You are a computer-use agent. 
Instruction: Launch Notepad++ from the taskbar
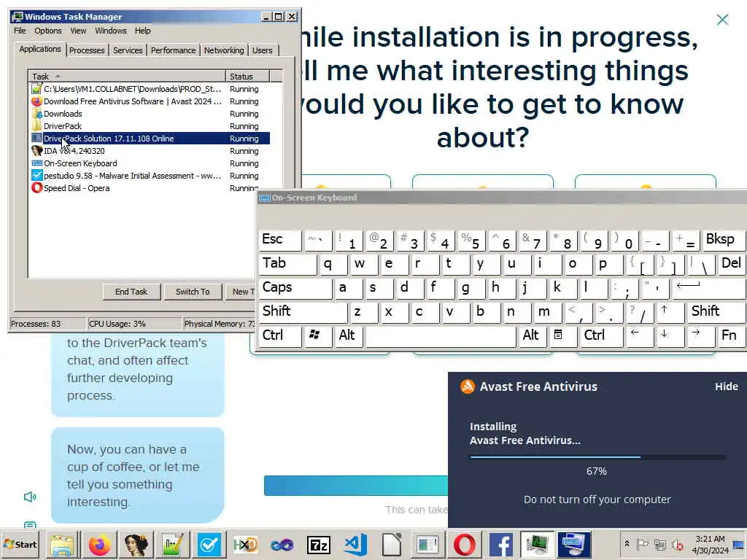(172, 544)
